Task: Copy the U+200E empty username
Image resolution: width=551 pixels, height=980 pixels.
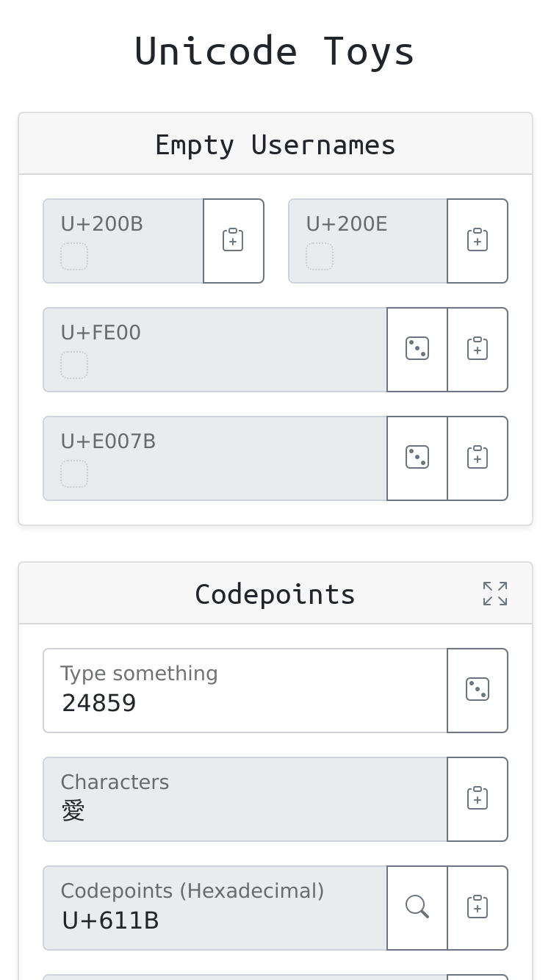Action: click(478, 241)
